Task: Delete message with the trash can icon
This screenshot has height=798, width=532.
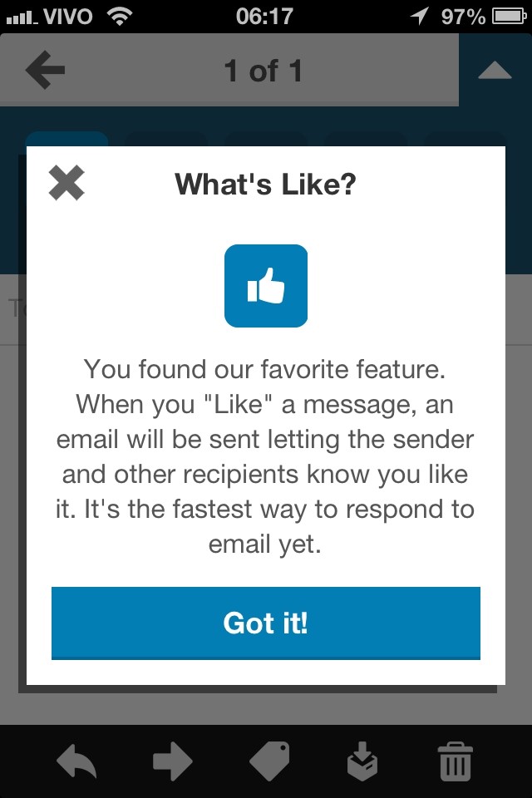Action: click(456, 761)
